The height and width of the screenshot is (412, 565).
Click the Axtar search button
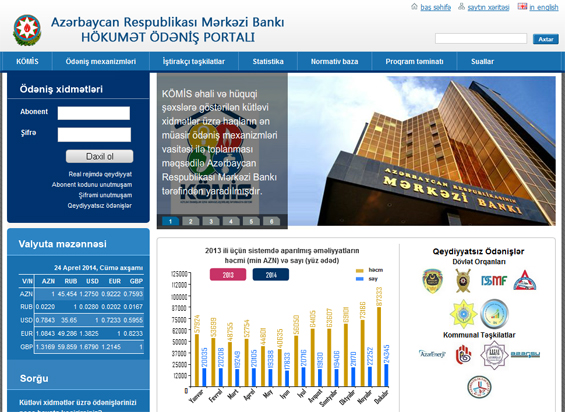[546, 39]
